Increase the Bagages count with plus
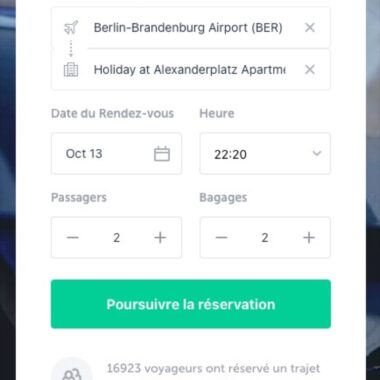The width and height of the screenshot is (380, 380). pos(309,238)
